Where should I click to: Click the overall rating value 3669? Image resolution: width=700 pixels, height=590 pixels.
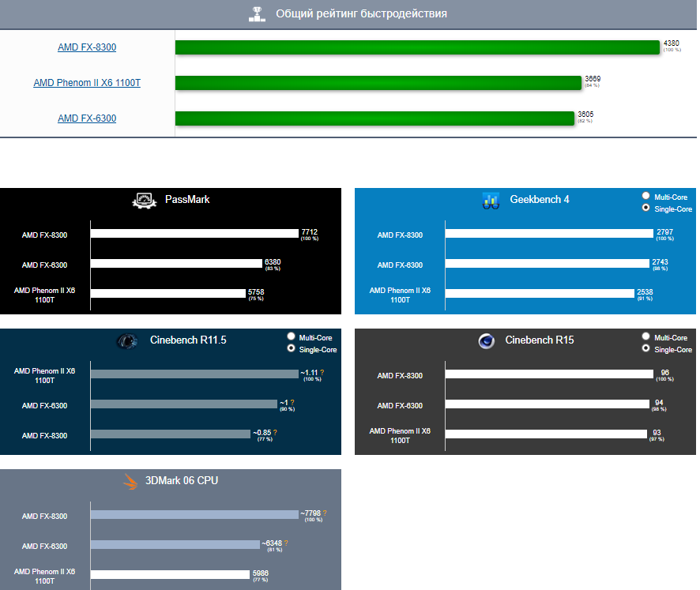pyautogui.click(x=593, y=78)
